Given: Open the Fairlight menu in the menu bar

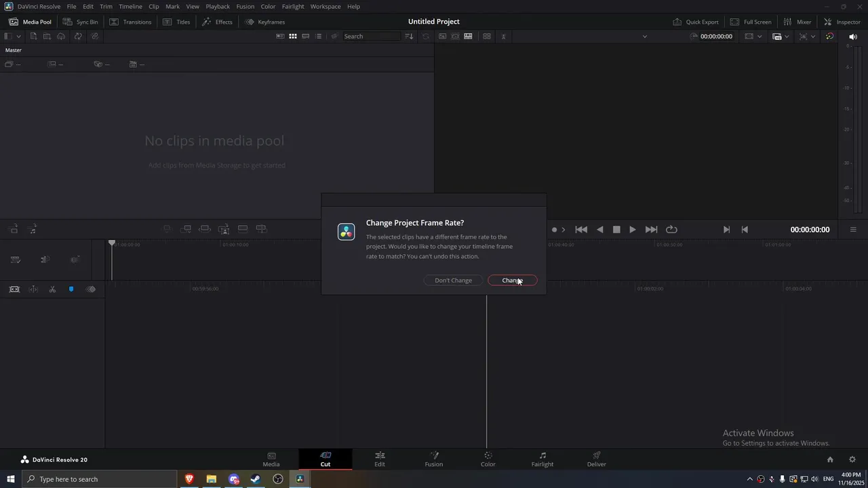Looking at the screenshot, I should tap(293, 6).
